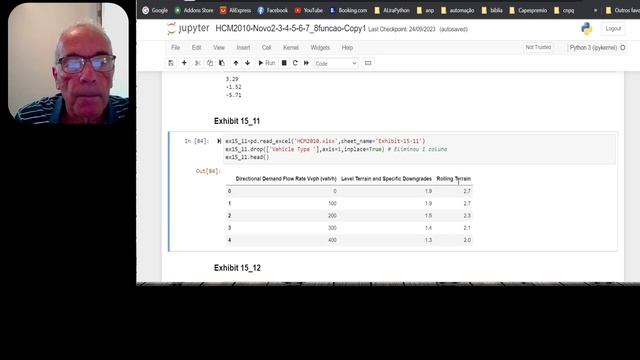
Task: Click the Out[84] output label
Action: tap(208, 171)
